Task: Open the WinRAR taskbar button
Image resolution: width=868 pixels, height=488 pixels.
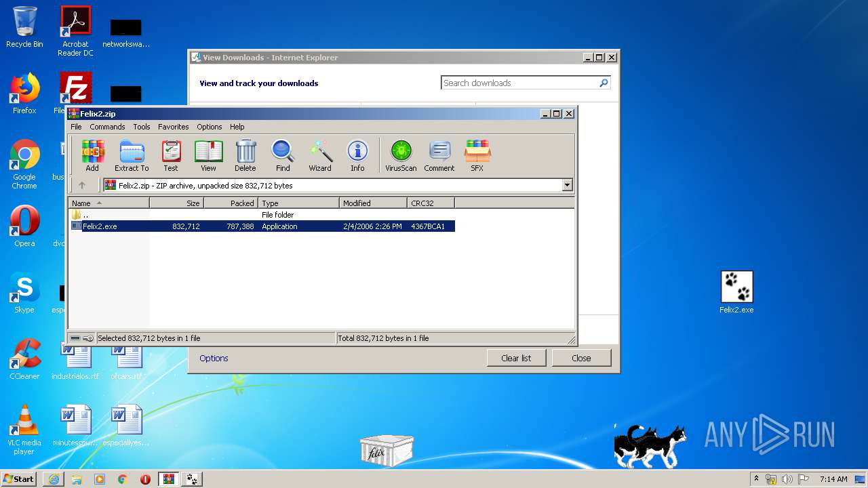Action: (x=168, y=479)
